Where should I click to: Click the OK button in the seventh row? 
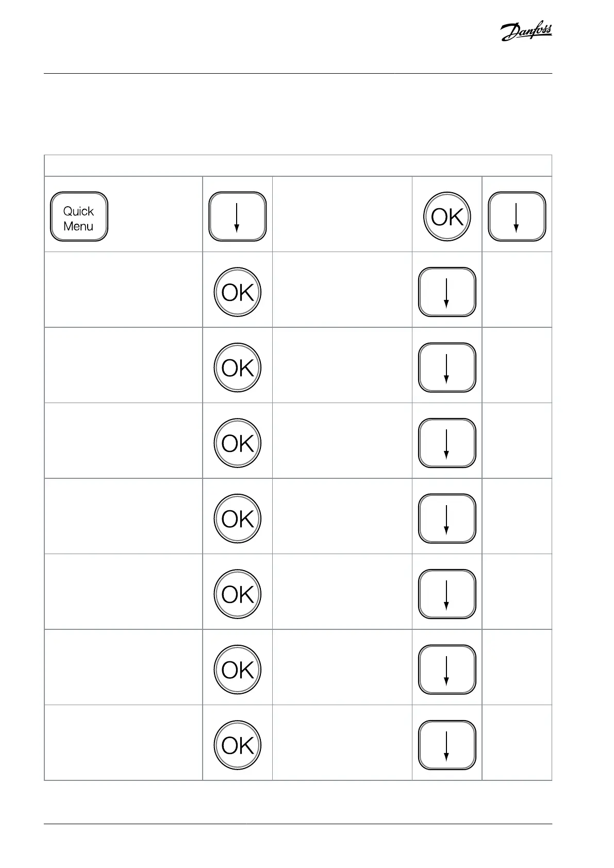click(x=238, y=670)
